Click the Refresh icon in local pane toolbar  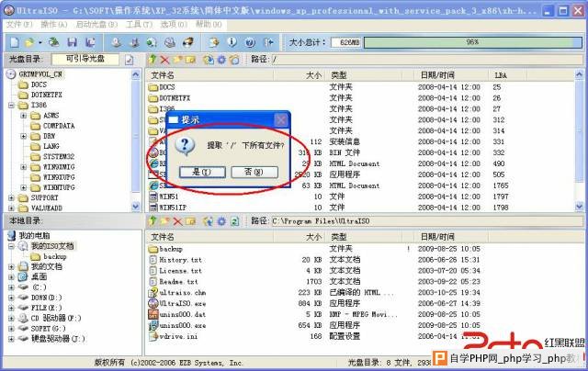pyautogui.click(x=235, y=221)
